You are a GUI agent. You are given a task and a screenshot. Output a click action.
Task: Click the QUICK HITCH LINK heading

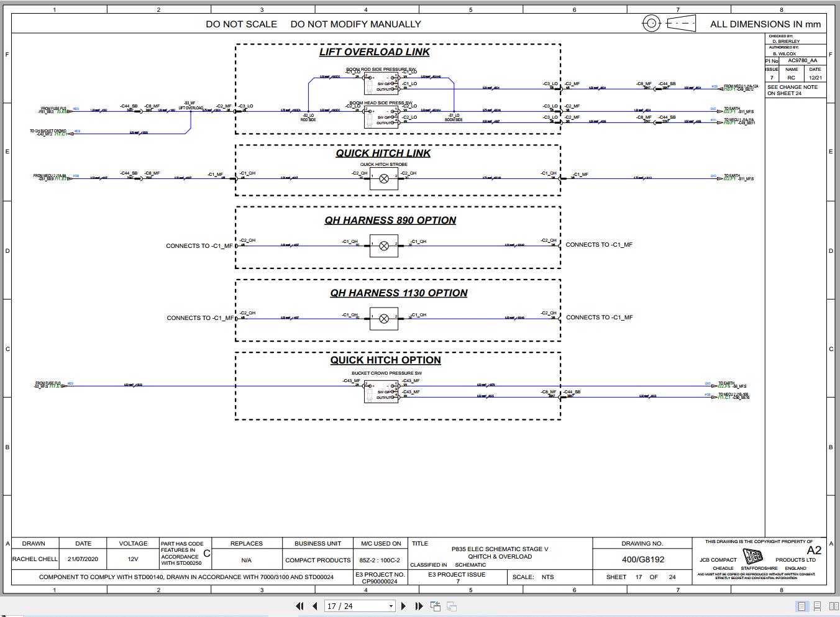(383, 153)
